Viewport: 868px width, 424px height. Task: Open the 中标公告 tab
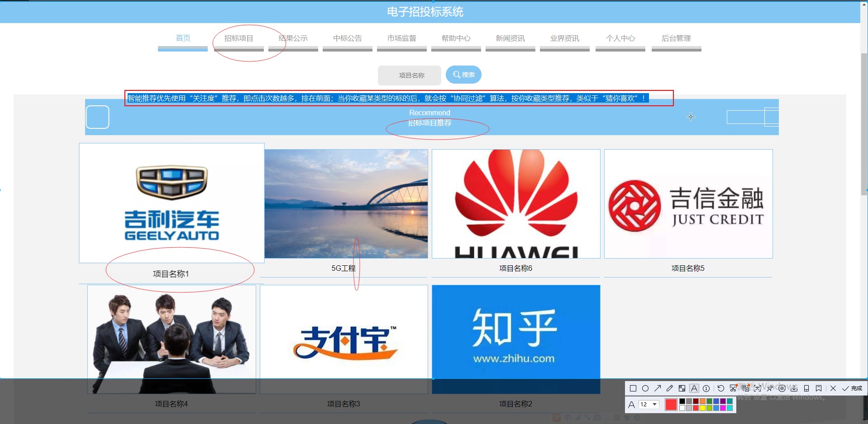pos(348,38)
